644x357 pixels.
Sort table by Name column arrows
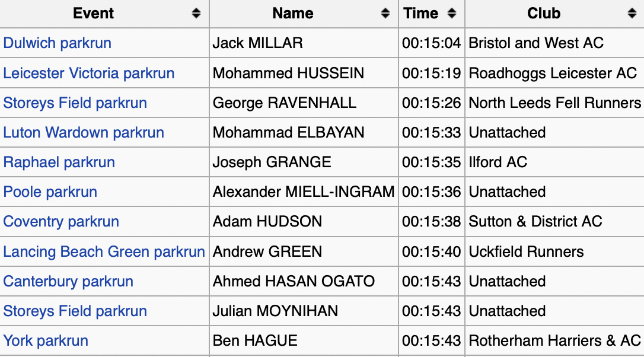point(385,14)
